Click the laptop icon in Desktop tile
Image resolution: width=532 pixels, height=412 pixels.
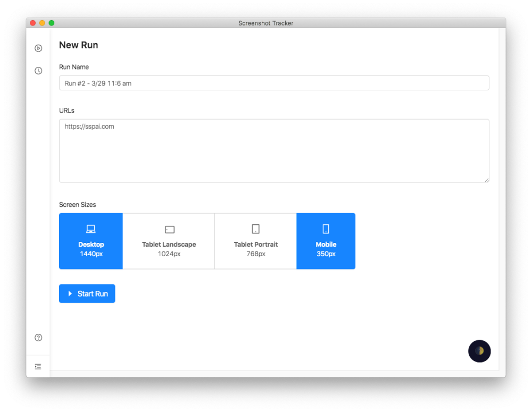[x=91, y=229]
